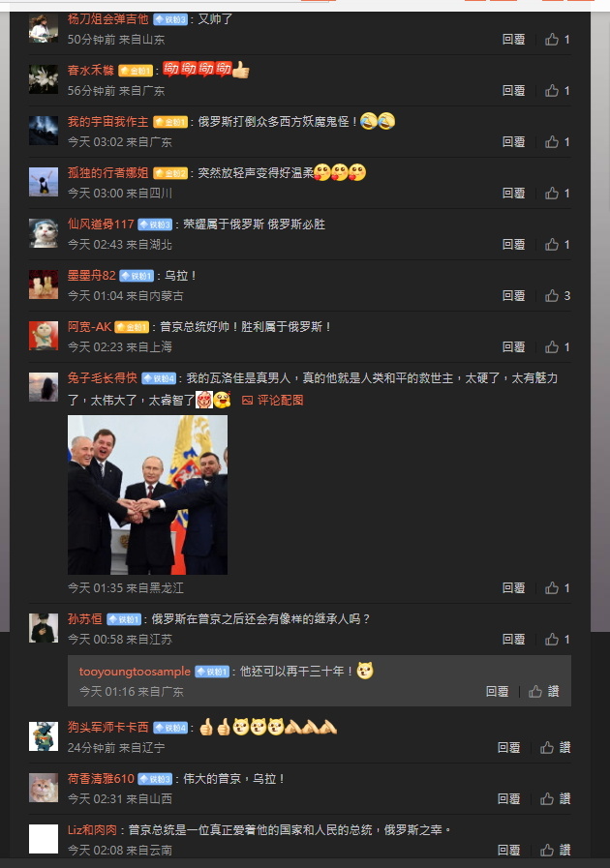Reply to 阿宽-AK's comment
The image size is (610, 868).
pyautogui.click(x=513, y=347)
